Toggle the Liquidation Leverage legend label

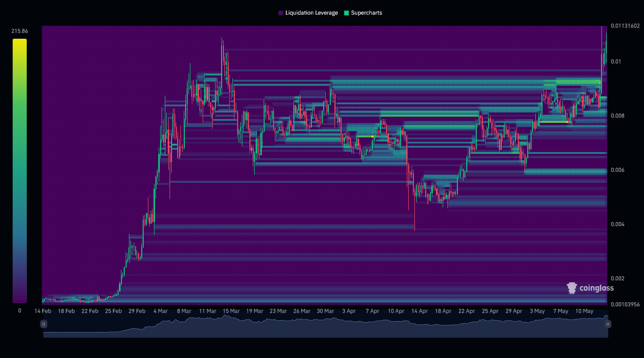click(311, 13)
